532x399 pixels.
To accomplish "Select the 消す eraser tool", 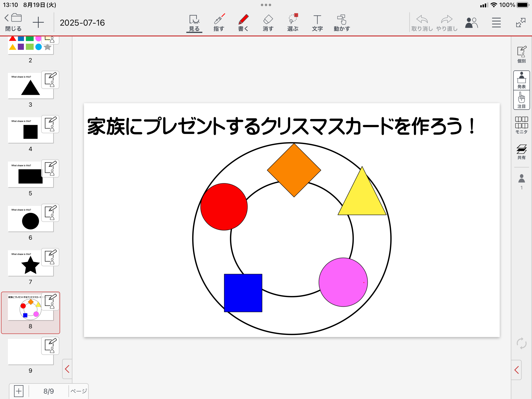I will pyautogui.click(x=268, y=23).
